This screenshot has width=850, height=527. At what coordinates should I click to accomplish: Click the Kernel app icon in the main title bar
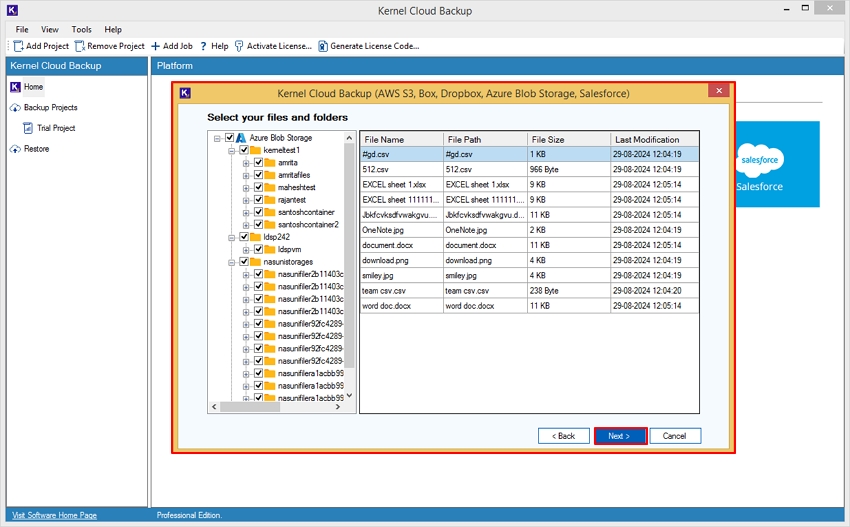12,10
